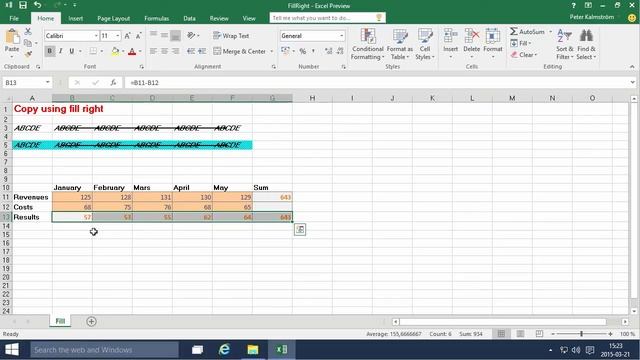Image resolution: width=640 pixels, height=360 pixels.
Task: Toggle center horizontal alignment
Action: (x=164, y=51)
